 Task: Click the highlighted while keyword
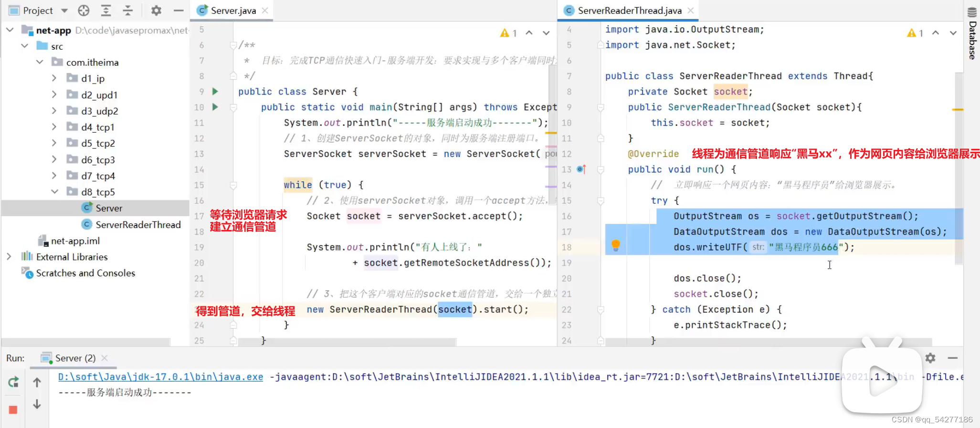point(298,185)
